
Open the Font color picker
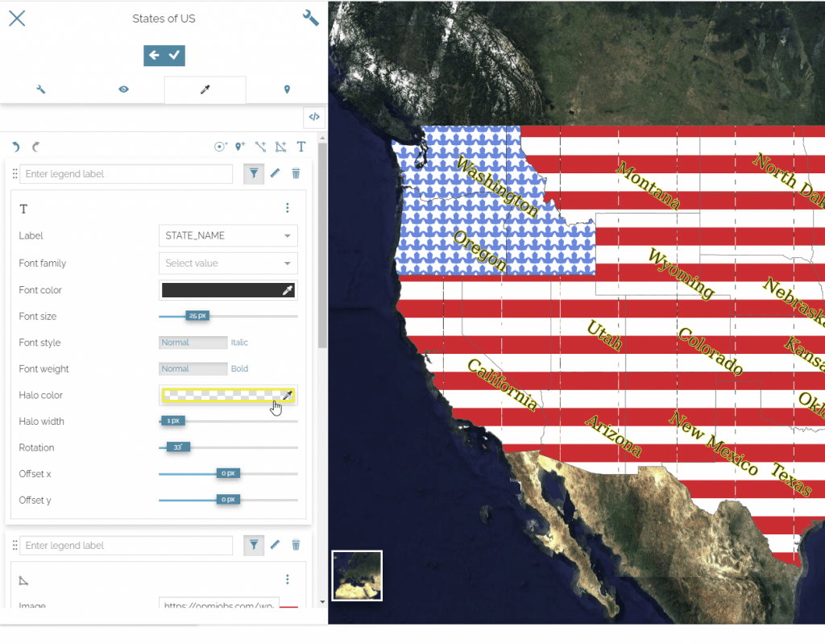[228, 290]
